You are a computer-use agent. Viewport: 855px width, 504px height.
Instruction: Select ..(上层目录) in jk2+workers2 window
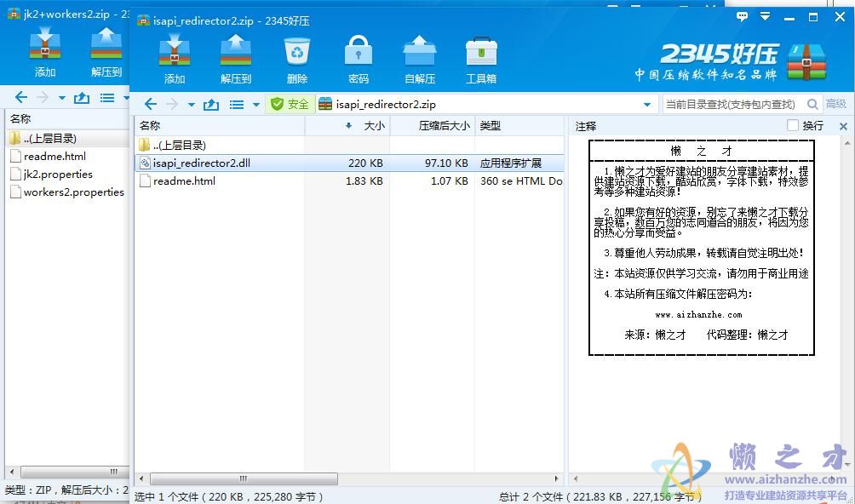(67, 139)
